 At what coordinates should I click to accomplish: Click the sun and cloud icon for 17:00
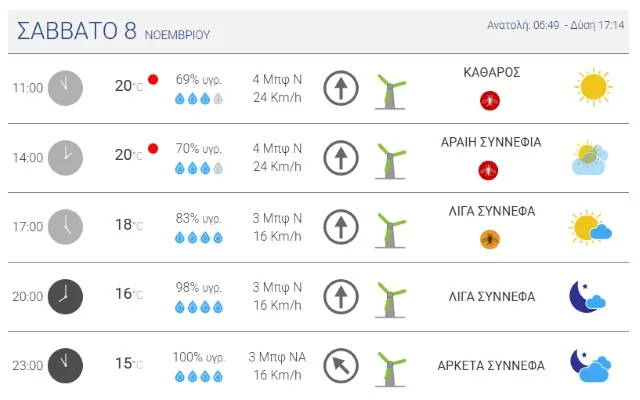(590, 227)
